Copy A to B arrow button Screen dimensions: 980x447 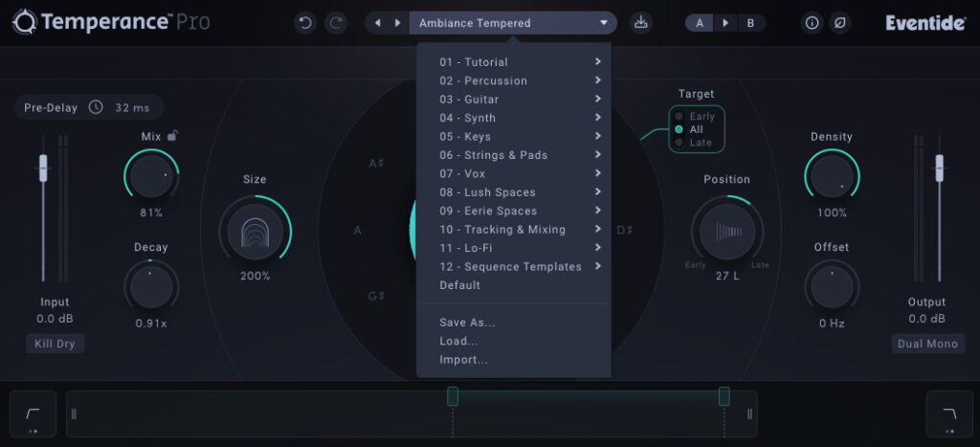tap(725, 23)
